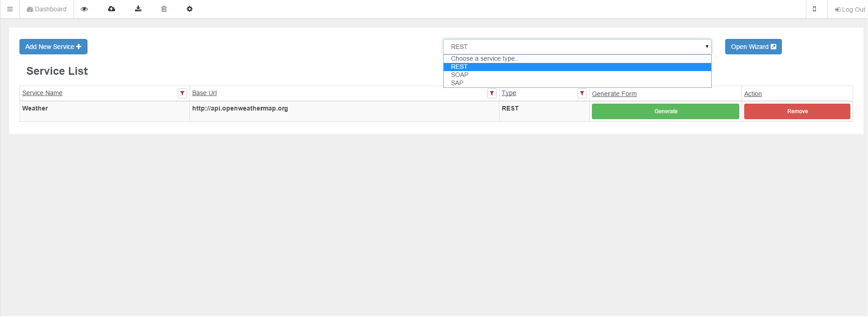The width and height of the screenshot is (868, 317).
Task: Click the download icon in navbar
Action: (x=138, y=9)
